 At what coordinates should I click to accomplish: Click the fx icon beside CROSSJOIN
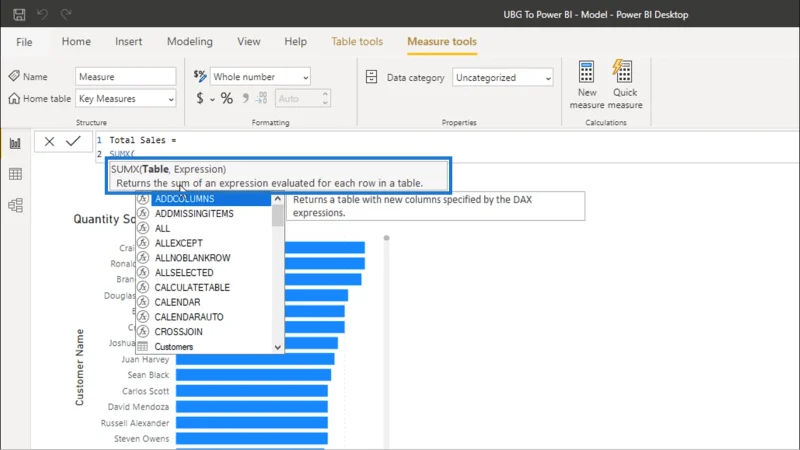click(143, 332)
